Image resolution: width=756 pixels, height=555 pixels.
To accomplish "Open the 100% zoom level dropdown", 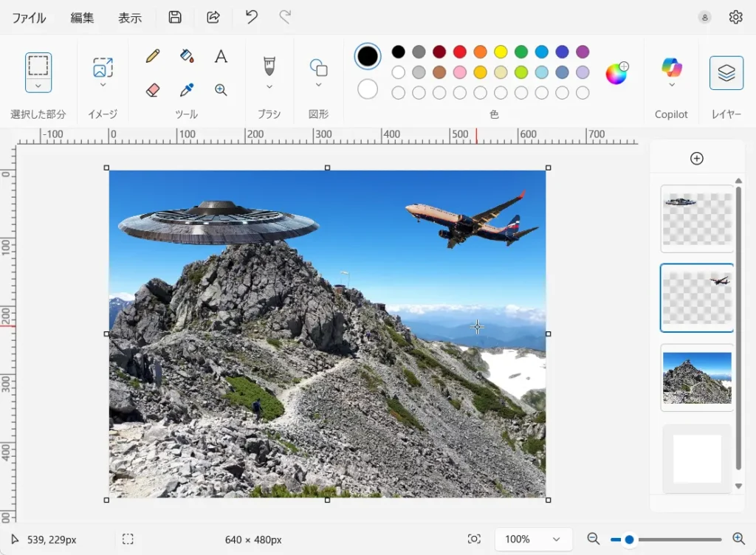I will [533, 539].
